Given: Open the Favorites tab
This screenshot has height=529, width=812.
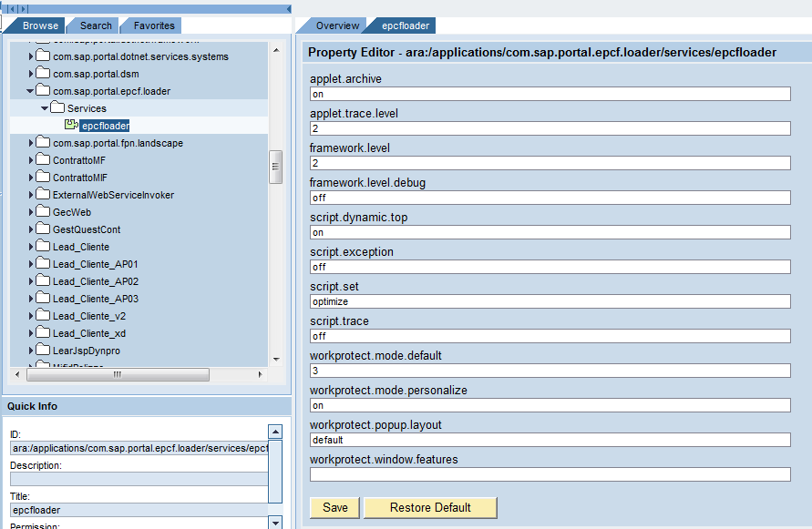Looking at the screenshot, I should tap(154, 25).
